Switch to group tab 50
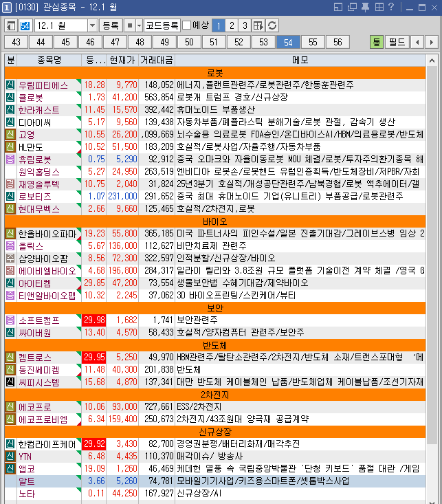The width and height of the screenshot is (442, 504). coord(187,42)
